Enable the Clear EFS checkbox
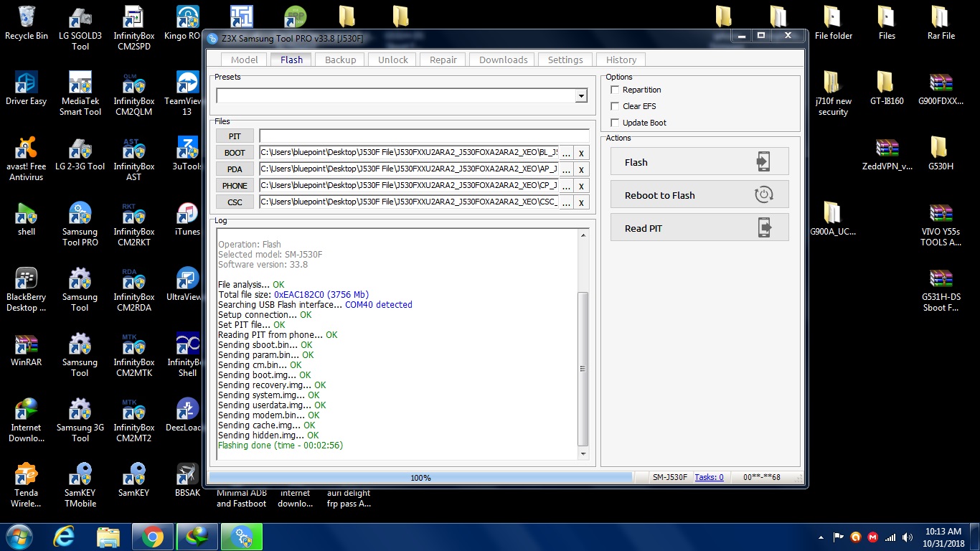 pos(615,106)
